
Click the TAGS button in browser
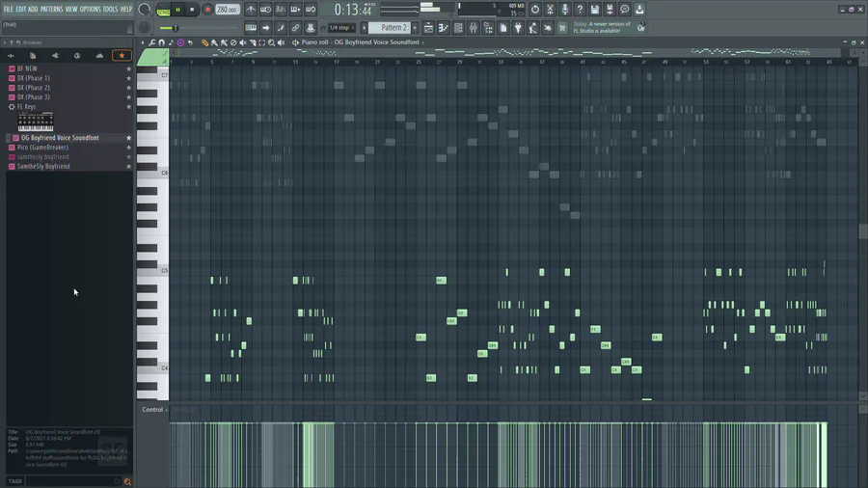pos(14,481)
